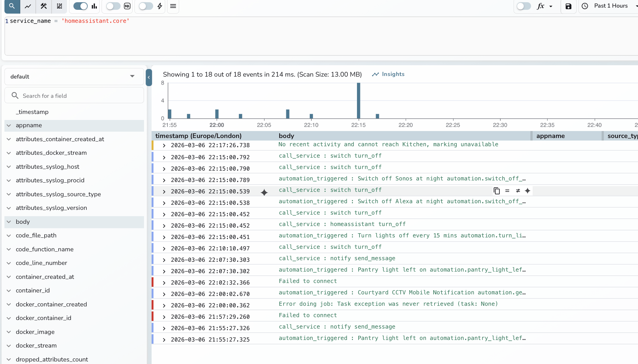This screenshot has height=364, width=638.
Task: Select the Traces tool icon
Action: (43, 6)
